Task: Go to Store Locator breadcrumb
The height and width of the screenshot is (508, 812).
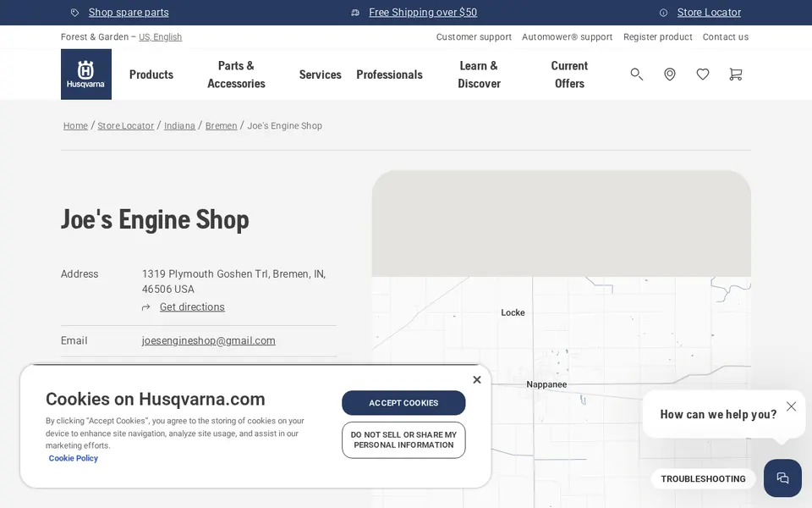Action: (126, 125)
